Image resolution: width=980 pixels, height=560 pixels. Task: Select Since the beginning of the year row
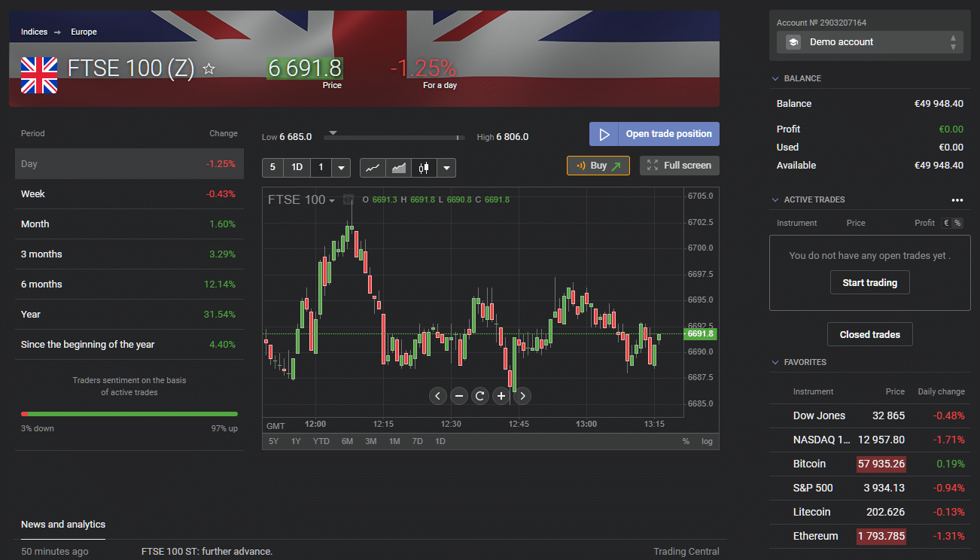point(129,344)
